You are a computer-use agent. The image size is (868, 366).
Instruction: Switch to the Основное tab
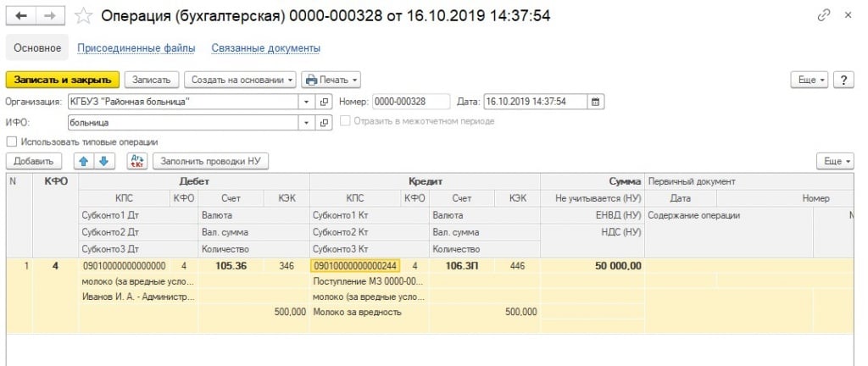tap(37, 48)
